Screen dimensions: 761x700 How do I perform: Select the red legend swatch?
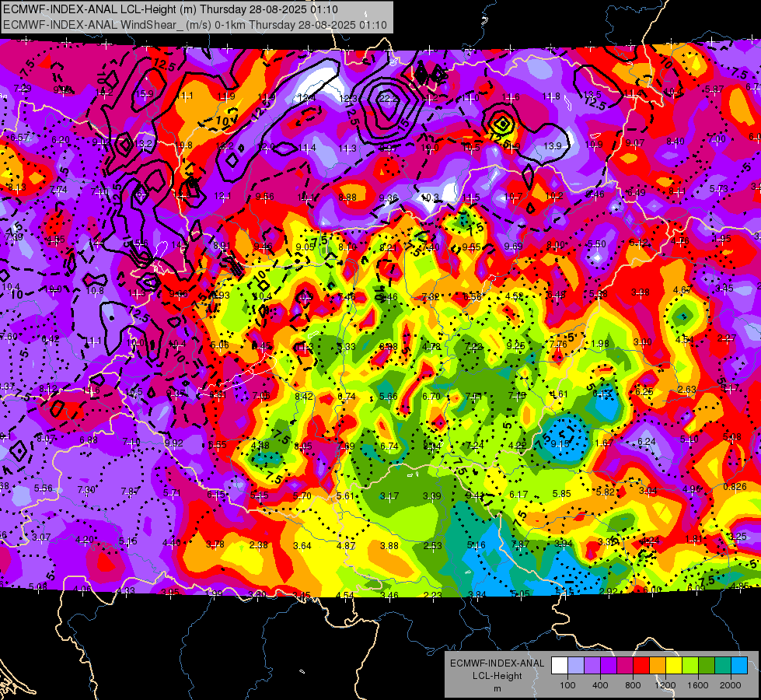[x=641, y=666]
